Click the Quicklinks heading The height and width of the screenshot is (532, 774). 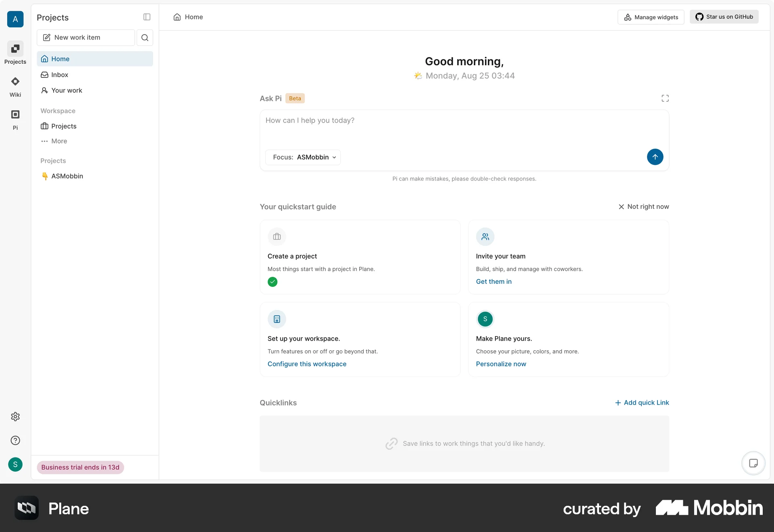pyautogui.click(x=278, y=403)
